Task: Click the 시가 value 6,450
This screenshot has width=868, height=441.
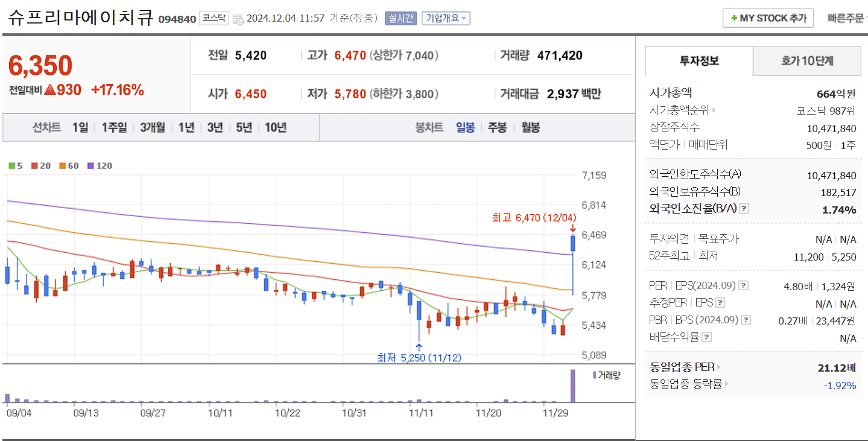Action: coord(250,94)
